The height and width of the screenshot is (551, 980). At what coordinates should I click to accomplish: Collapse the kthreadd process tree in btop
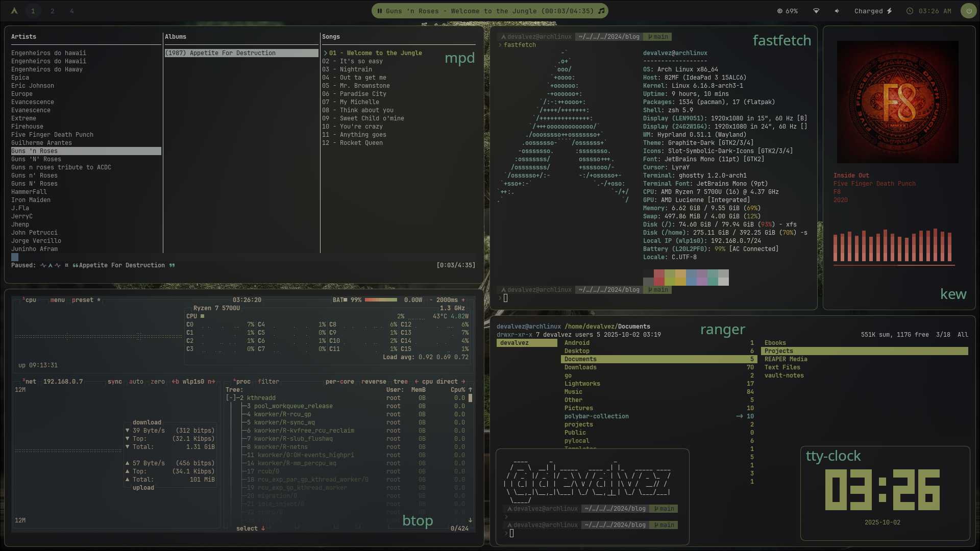[x=231, y=398]
